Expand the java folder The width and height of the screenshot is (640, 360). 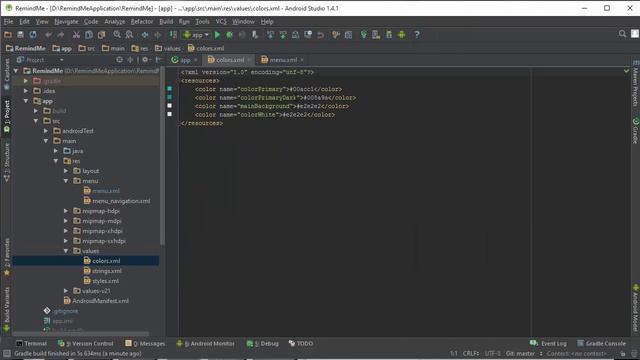56,151
